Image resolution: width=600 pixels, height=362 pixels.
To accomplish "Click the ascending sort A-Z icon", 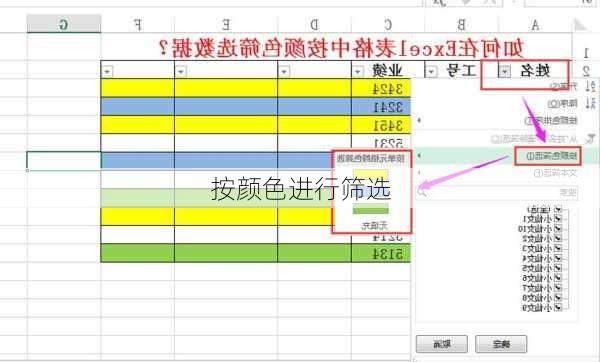I will pyautogui.click(x=590, y=86).
